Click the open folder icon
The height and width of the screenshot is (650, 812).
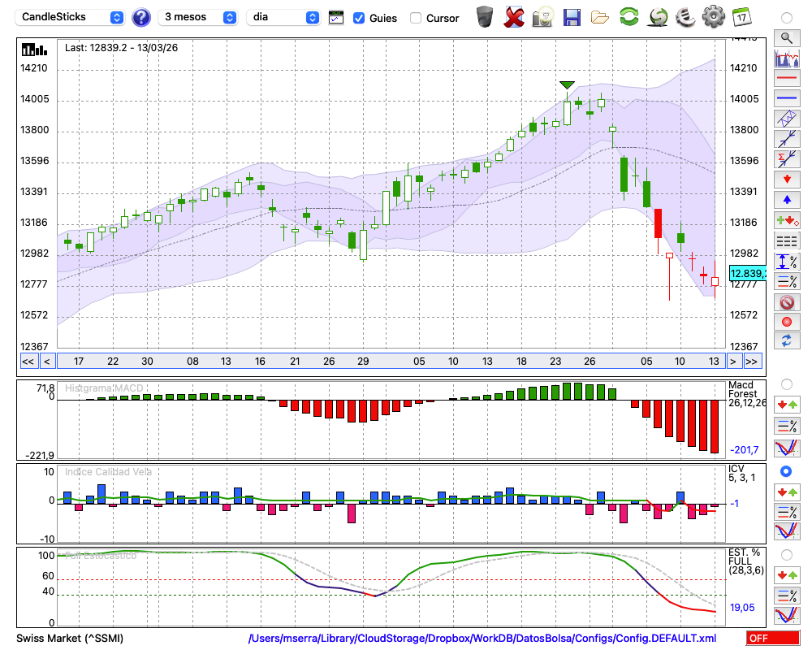[x=600, y=17]
